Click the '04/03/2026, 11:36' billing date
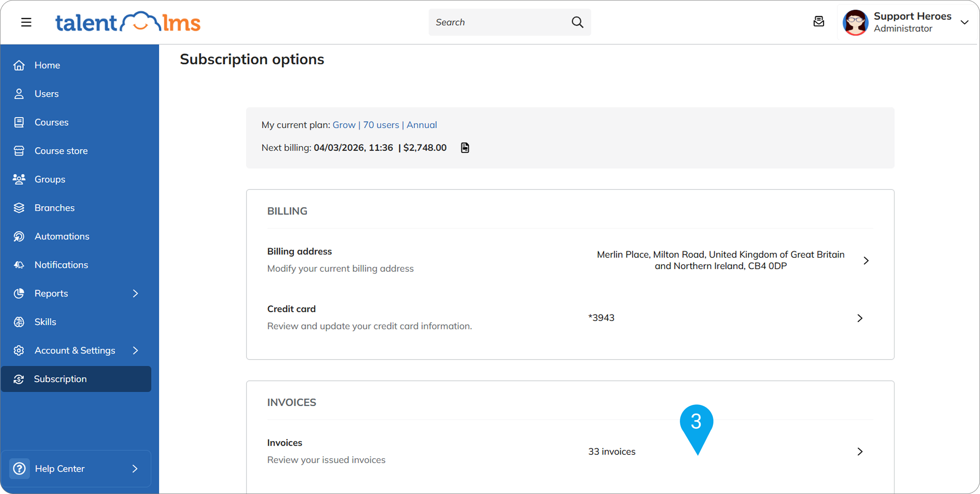Image resolution: width=980 pixels, height=494 pixels. 353,148
